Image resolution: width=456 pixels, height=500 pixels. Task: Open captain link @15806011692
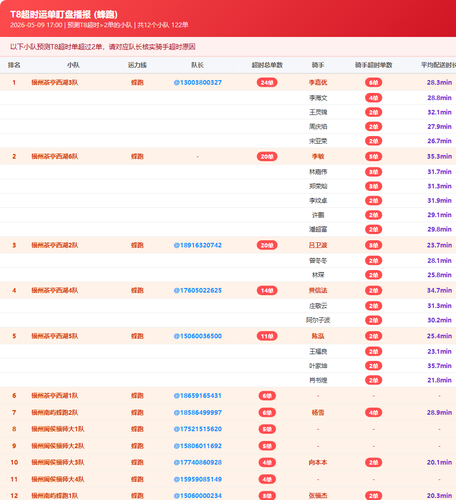[198, 446]
